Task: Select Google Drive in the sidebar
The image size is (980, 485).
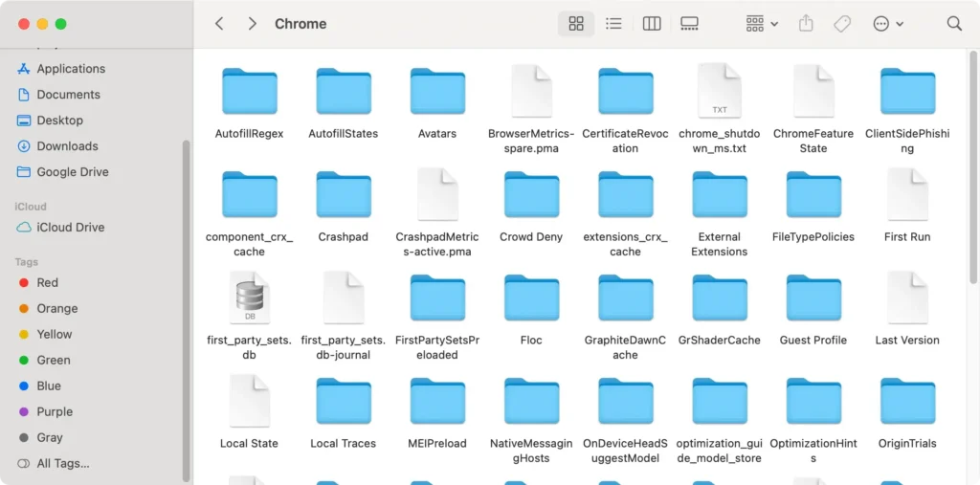Action: (x=62, y=172)
